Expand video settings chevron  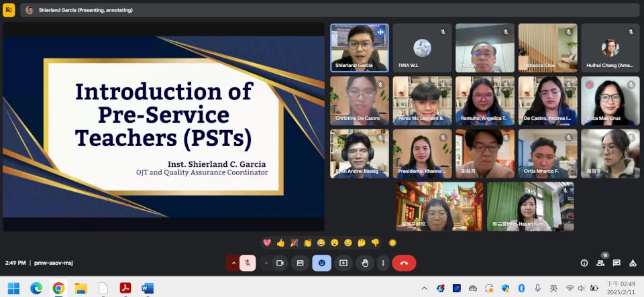pyautogui.click(x=266, y=263)
